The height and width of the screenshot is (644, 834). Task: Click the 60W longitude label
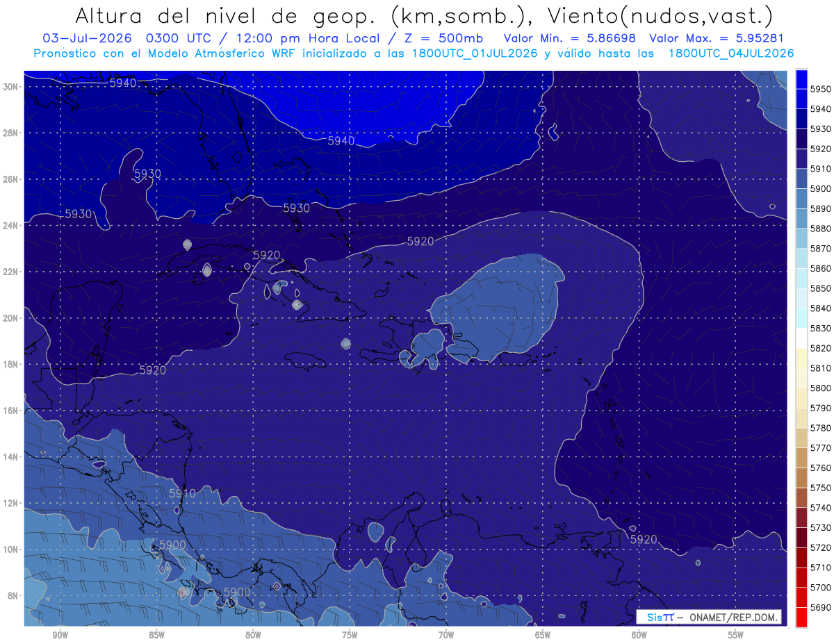click(x=639, y=635)
